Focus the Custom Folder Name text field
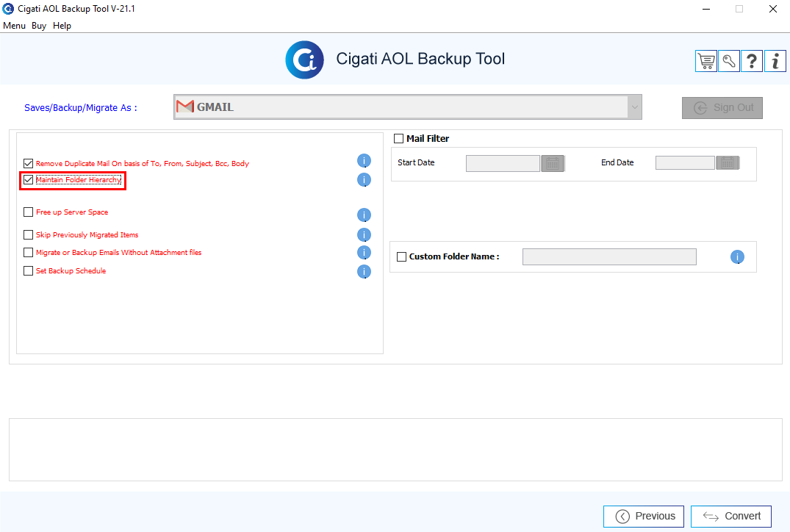 [610, 257]
